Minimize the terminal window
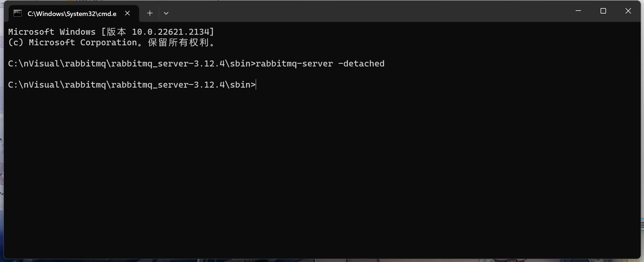This screenshot has width=644, height=262. [x=578, y=11]
